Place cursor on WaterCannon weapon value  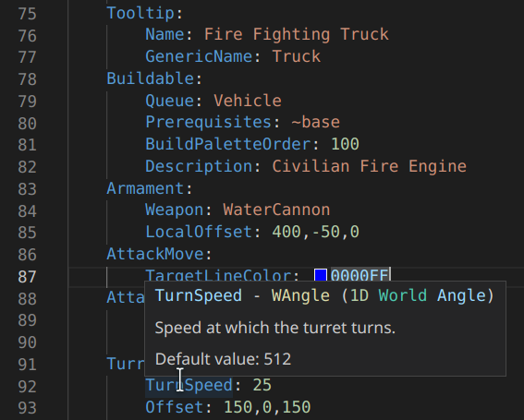click(276, 210)
